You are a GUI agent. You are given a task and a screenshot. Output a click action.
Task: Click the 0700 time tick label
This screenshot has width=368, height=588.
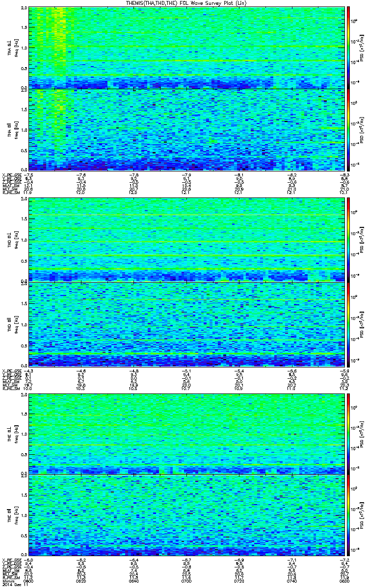(x=186, y=581)
